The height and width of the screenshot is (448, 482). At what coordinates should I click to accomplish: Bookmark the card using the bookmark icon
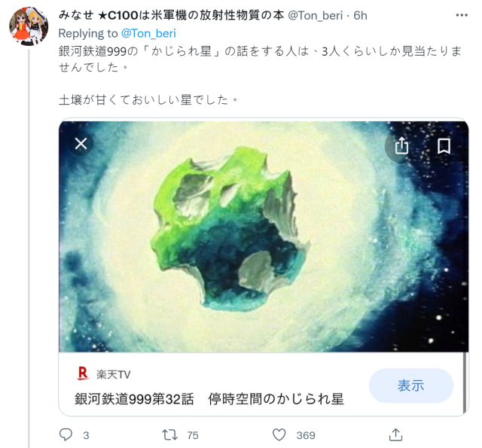coord(444,146)
